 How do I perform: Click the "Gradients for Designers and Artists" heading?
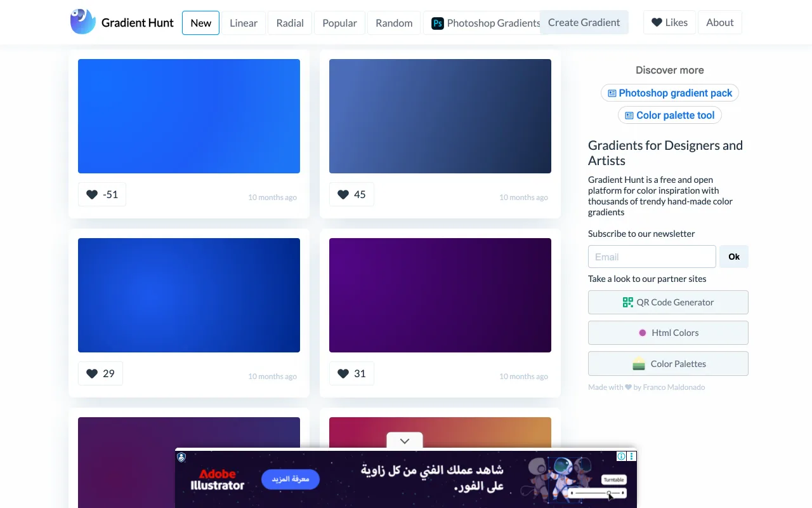pyautogui.click(x=665, y=153)
